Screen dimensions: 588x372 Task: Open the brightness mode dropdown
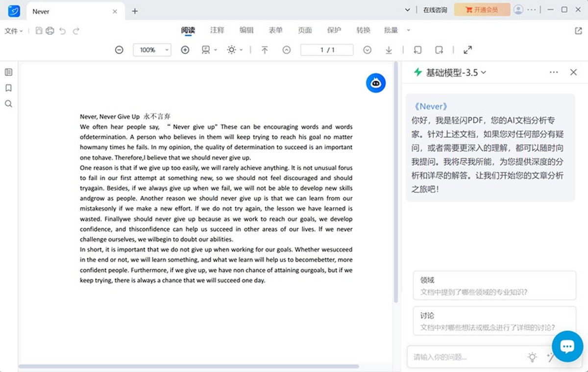coord(235,50)
